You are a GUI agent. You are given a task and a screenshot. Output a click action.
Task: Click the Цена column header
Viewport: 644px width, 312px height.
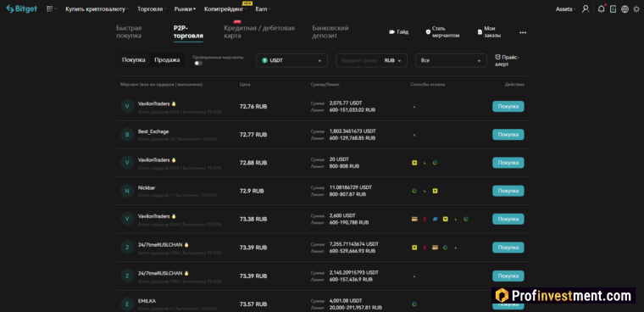tap(245, 85)
